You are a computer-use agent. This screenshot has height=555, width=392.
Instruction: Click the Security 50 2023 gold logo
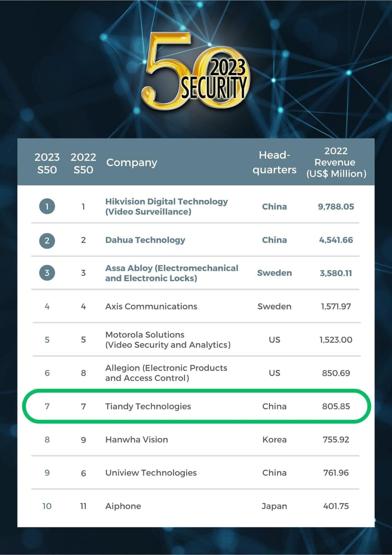click(195, 70)
